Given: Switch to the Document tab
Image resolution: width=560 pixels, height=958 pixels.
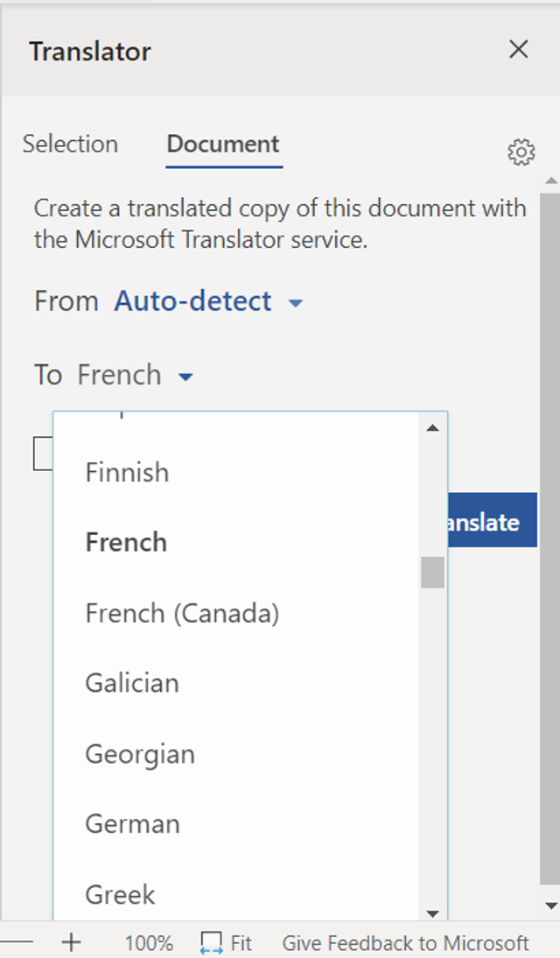Looking at the screenshot, I should pyautogui.click(x=222, y=144).
